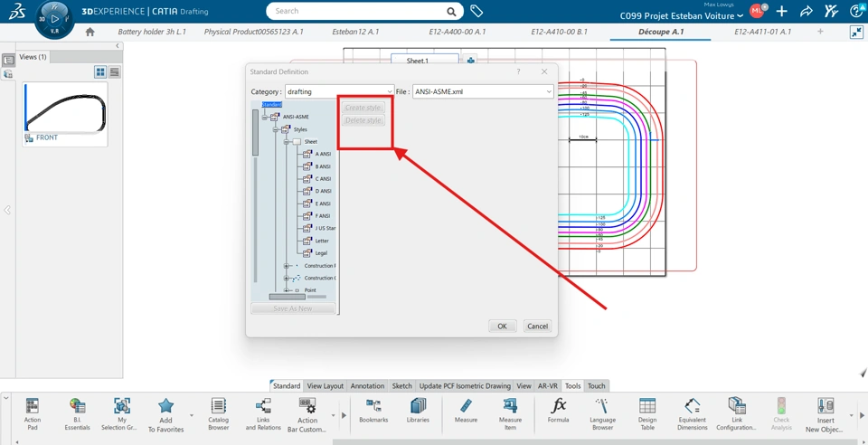Open Equivalent Dimensions tool
Screen dimensions: 868x445
[692, 414]
